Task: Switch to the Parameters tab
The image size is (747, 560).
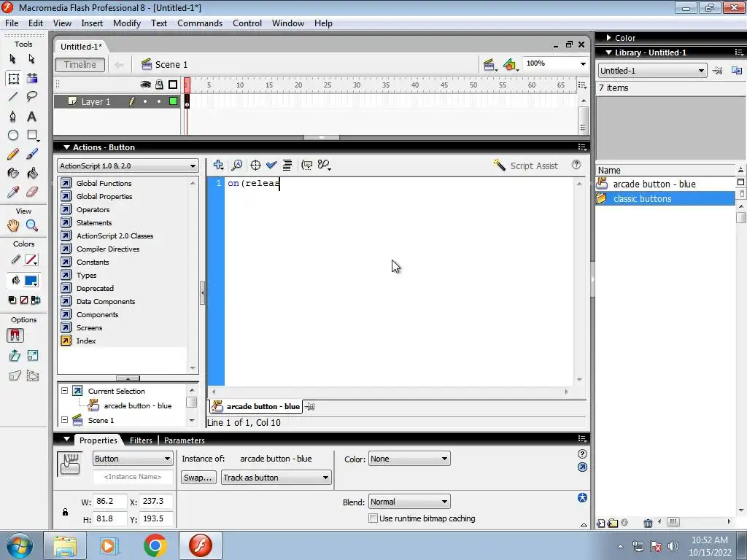Action: 185,440
